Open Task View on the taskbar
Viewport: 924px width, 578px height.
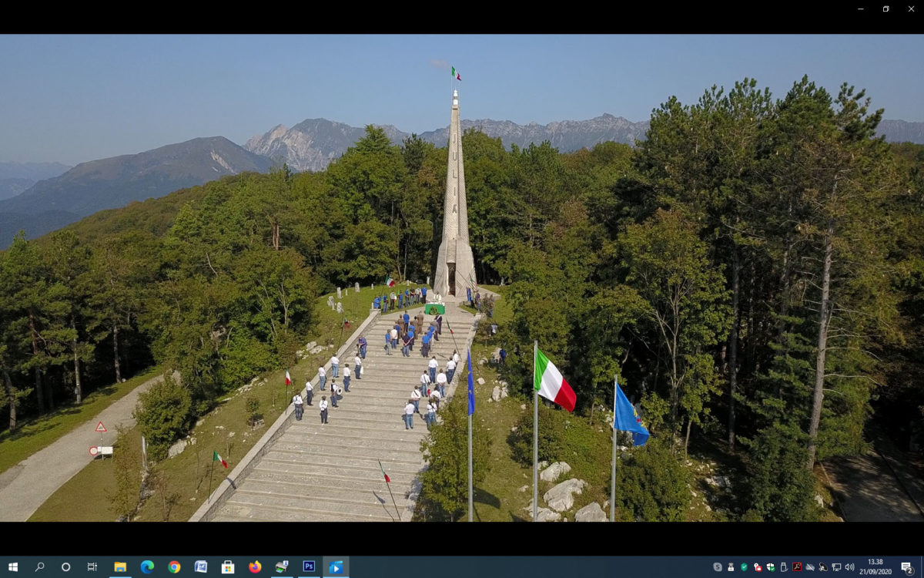92,566
